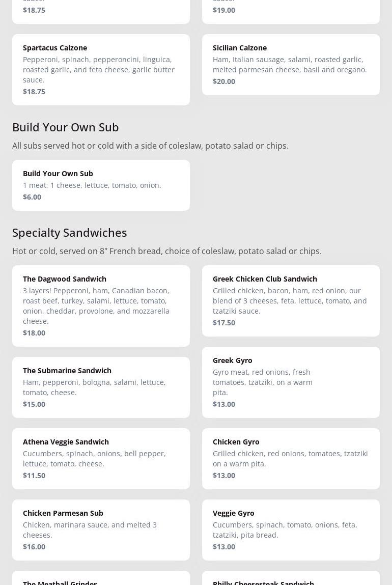
Task: Click the $20.00 Sicilian Calzone price
Action: (224, 81)
